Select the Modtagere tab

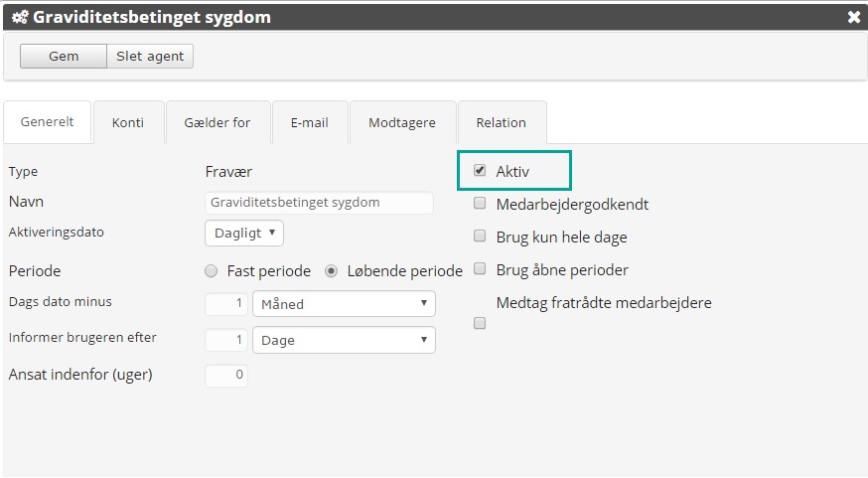402,122
